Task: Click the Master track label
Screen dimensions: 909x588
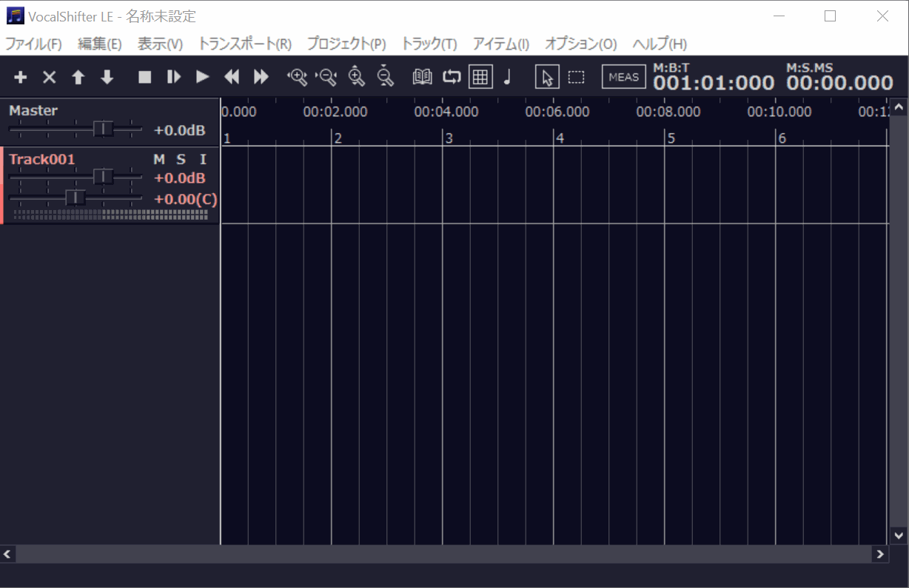Action: tap(33, 110)
